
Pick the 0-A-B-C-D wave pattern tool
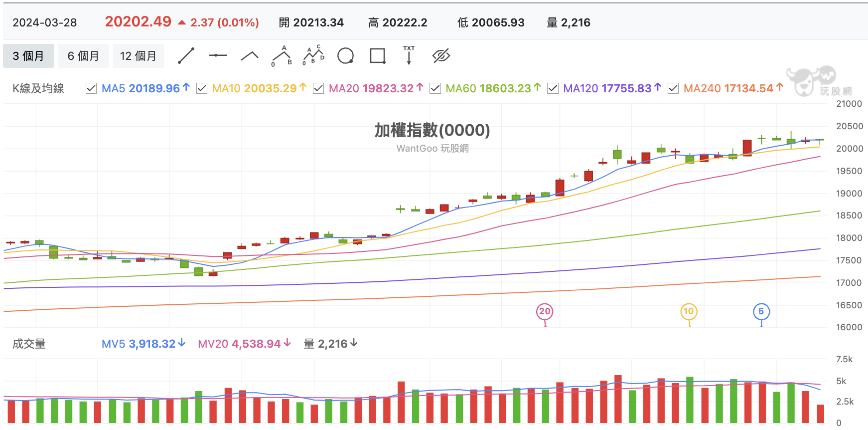313,56
